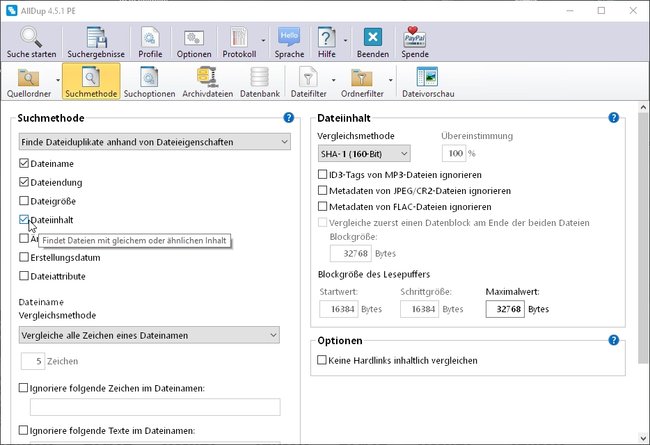Open the PayPal Spende donation
Image resolution: width=650 pixels, height=445 pixels.
(415, 42)
